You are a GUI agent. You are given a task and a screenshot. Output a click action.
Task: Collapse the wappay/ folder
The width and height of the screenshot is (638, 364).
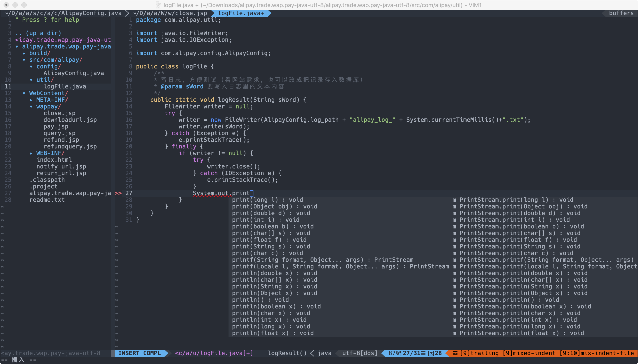tap(31, 107)
